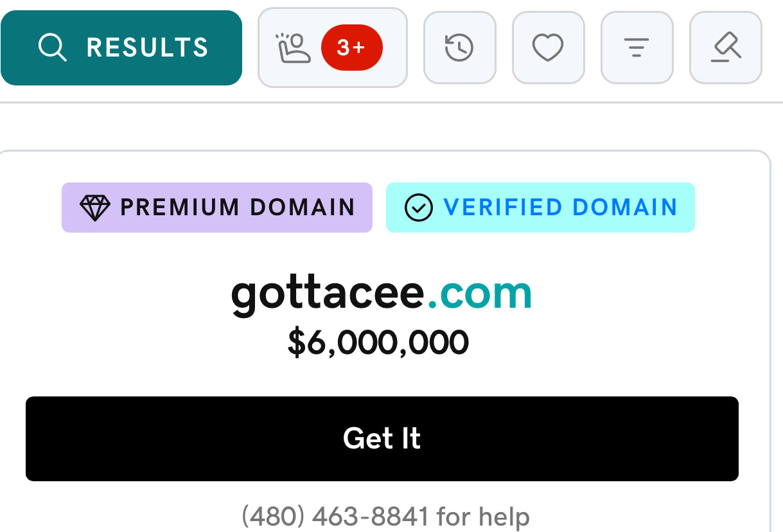
Task: Open the panel with the 3+ badge icon
Action: (x=333, y=48)
